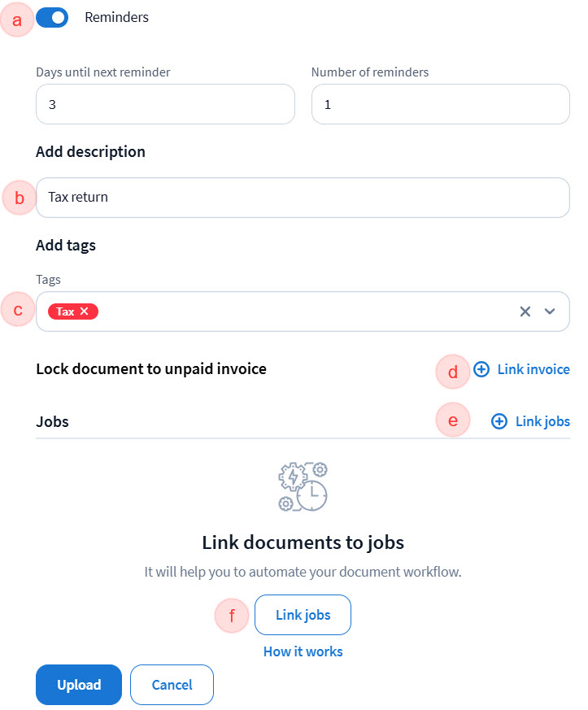This screenshot has height=710, width=588.
Task: Click the plus icon beside Link invoice
Action: [481, 369]
